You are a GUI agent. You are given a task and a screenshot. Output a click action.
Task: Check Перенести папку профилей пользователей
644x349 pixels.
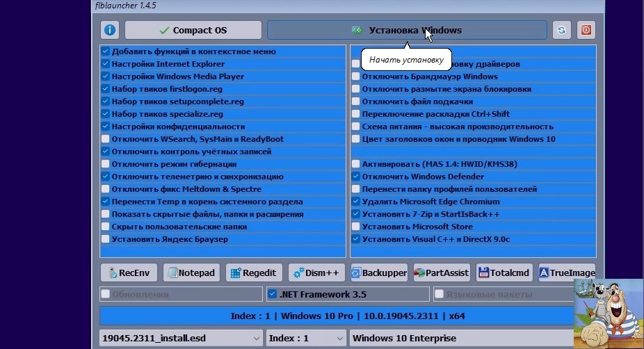click(x=355, y=189)
